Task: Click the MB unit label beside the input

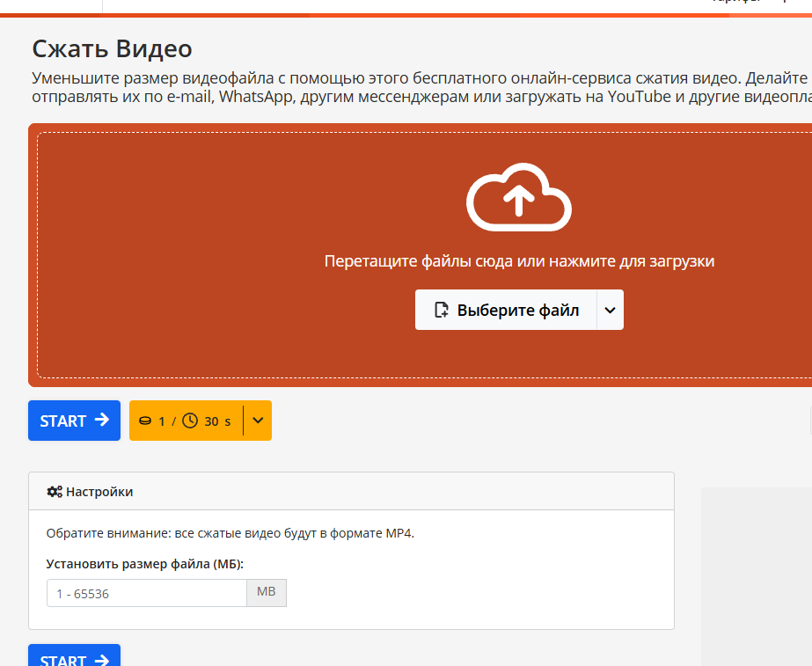Action: click(267, 593)
